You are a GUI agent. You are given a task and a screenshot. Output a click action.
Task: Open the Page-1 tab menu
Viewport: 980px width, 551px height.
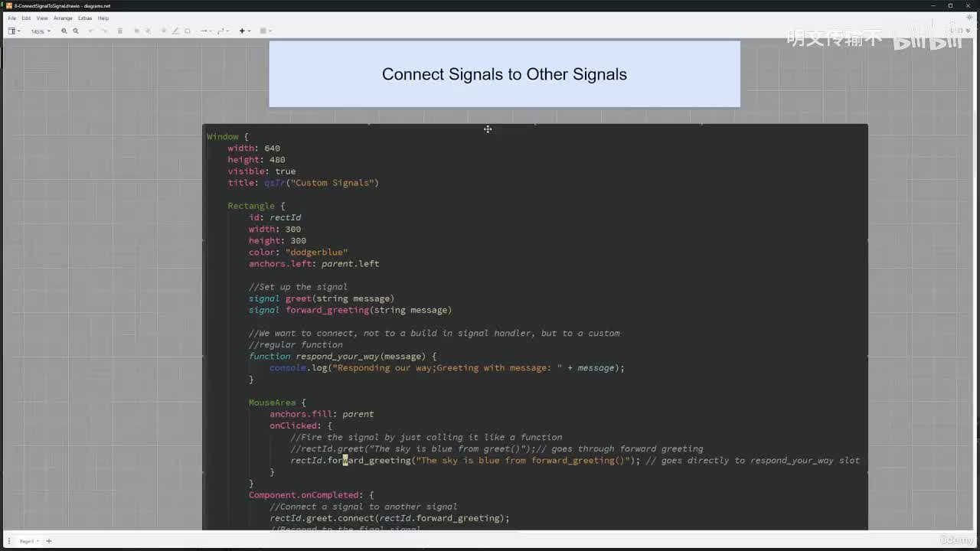28,541
